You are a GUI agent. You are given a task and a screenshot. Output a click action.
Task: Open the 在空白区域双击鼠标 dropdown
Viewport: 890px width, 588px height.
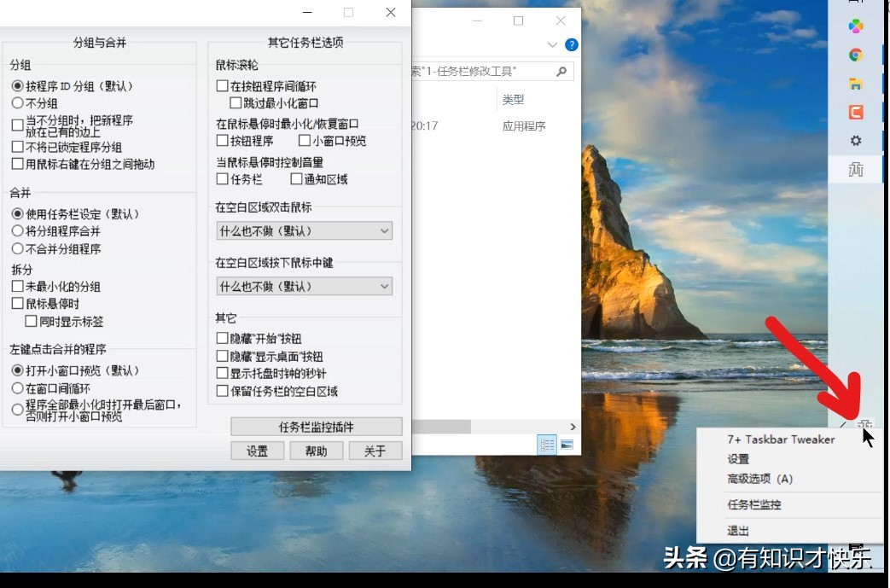305,230
